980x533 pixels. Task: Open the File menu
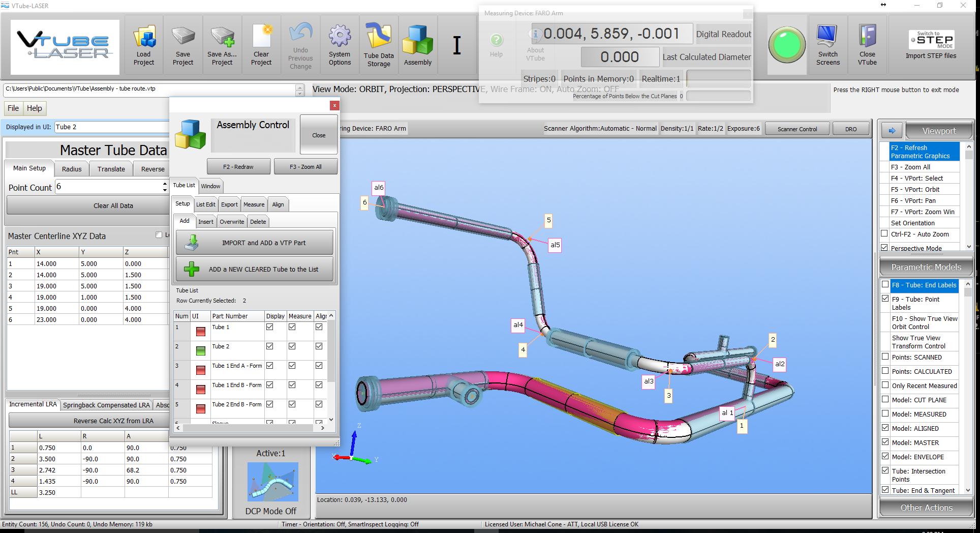click(x=13, y=108)
